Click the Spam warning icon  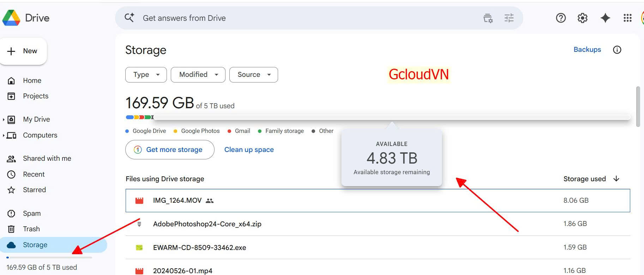[x=11, y=214]
